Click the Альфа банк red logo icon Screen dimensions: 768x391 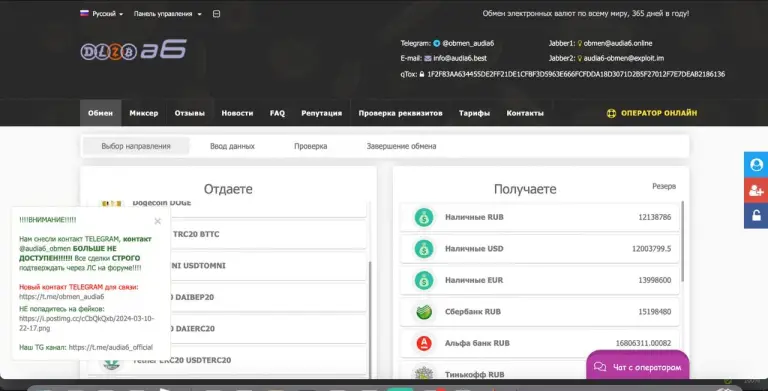pyautogui.click(x=424, y=343)
